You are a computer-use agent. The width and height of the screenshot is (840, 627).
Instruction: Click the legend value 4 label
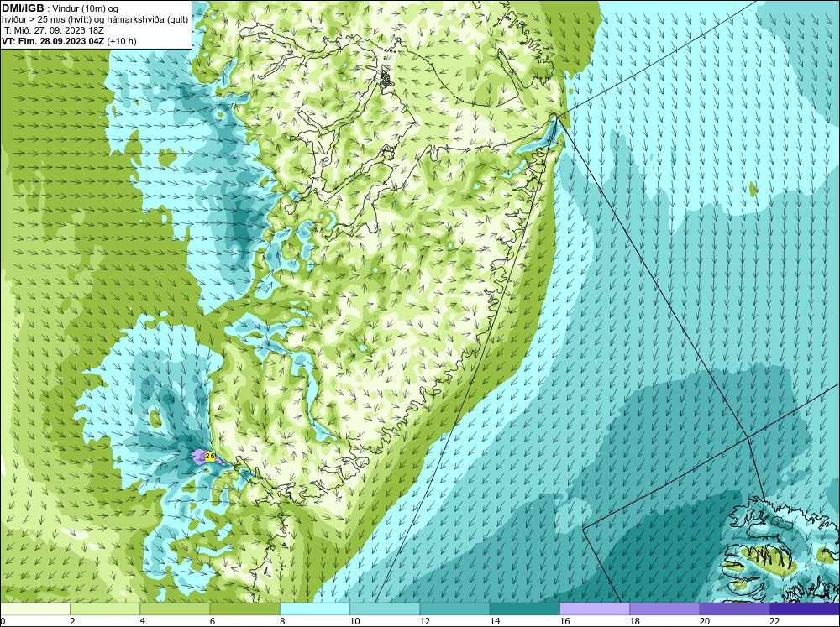tap(143, 621)
